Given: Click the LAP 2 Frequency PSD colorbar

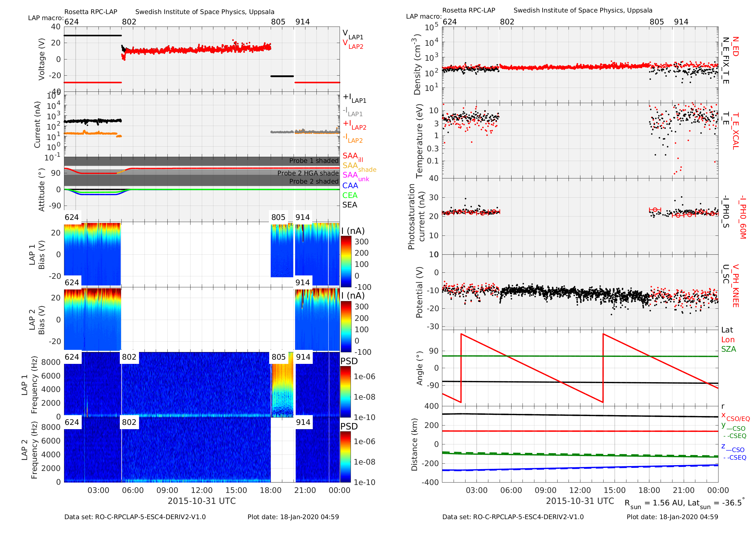Looking at the screenshot, I should point(346,457).
